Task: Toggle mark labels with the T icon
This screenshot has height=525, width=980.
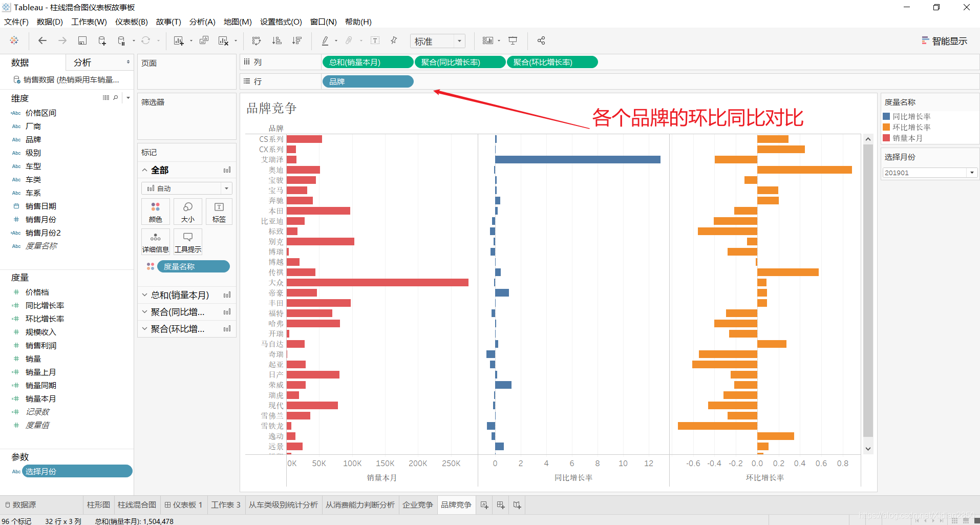Action: 375,40
